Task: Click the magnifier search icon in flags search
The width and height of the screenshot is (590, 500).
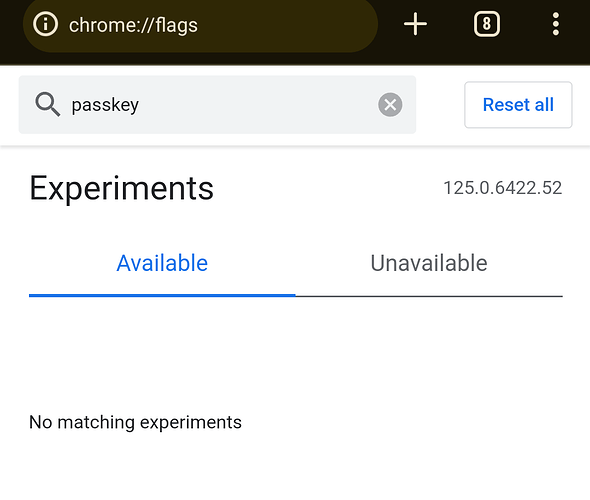Action: [x=47, y=104]
